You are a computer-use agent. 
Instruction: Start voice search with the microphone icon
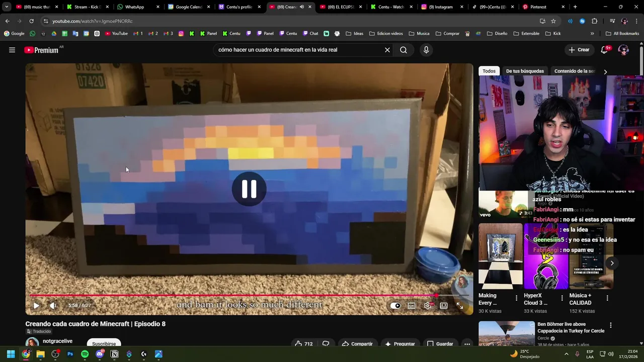(x=426, y=50)
